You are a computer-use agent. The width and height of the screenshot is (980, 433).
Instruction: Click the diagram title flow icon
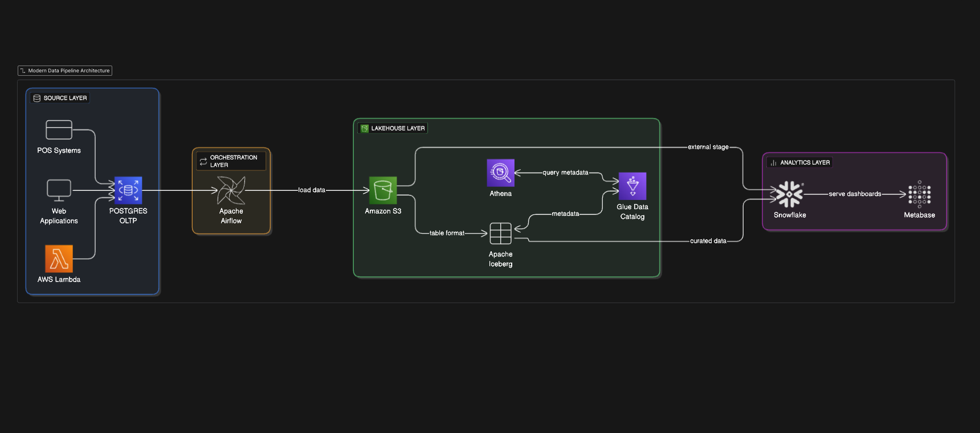[x=23, y=71]
